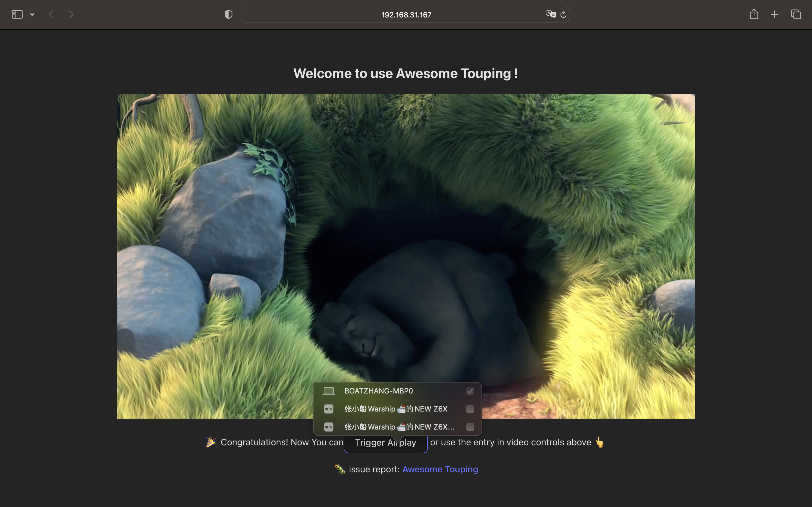Image resolution: width=812 pixels, height=507 pixels.
Task: Open the privacy shield report icon
Action: tap(228, 14)
